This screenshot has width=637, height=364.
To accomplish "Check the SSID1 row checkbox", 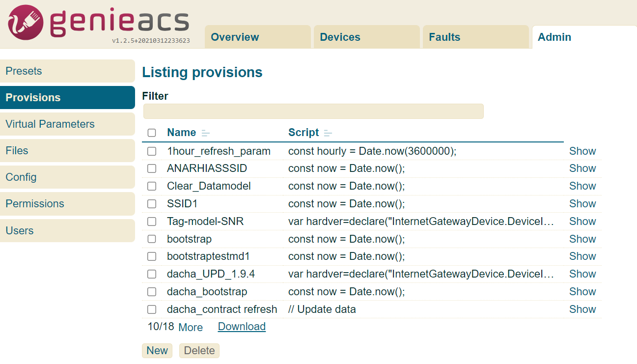I will pyautogui.click(x=152, y=204).
